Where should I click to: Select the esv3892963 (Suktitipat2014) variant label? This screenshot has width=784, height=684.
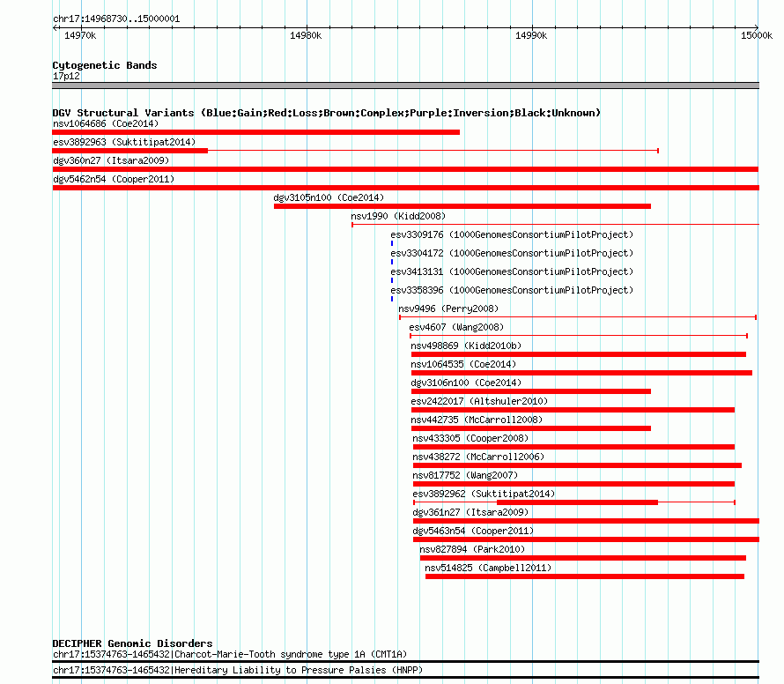tap(124, 142)
